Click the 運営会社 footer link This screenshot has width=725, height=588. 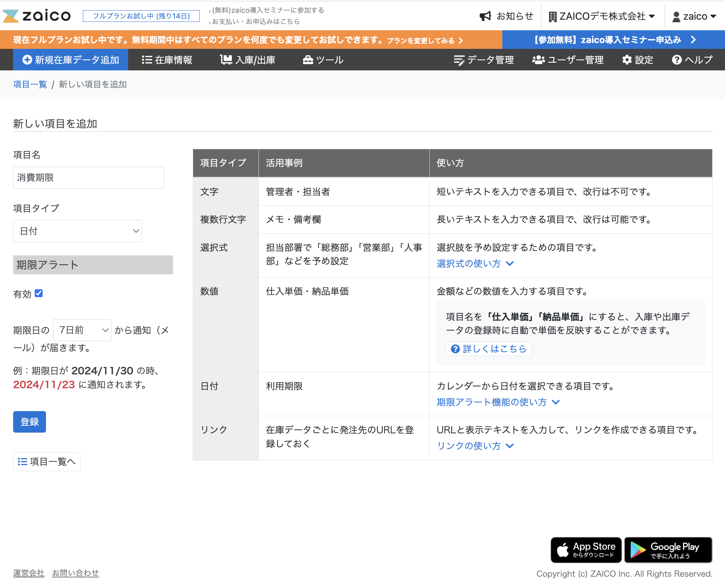click(29, 573)
